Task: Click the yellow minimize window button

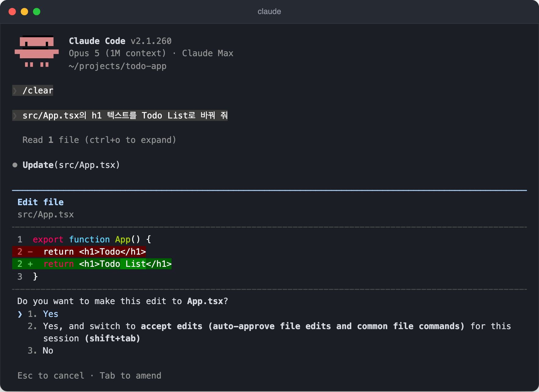Action: (x=24, y=12)
